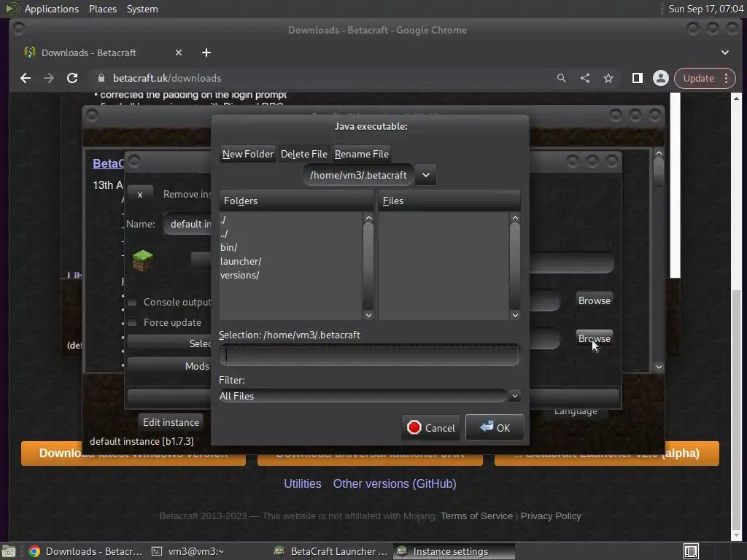747x560 pixels.
Task: Toggle the Console output checkbox
Action: 132,303
